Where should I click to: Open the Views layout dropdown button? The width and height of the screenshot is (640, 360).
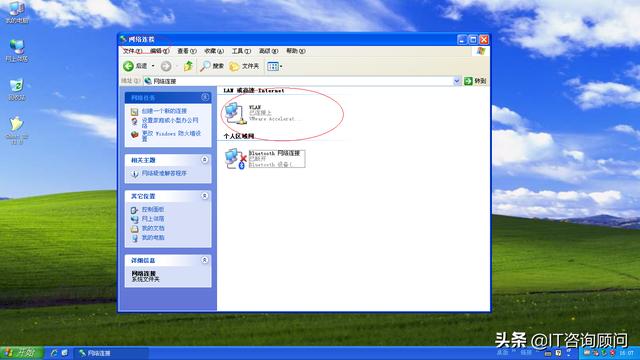click(274, 66)
